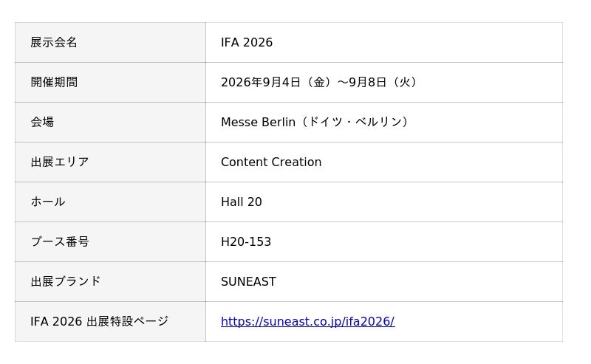Select the Hall 20 value
This screenshot has width=591, height=364.
pos(242,202)
